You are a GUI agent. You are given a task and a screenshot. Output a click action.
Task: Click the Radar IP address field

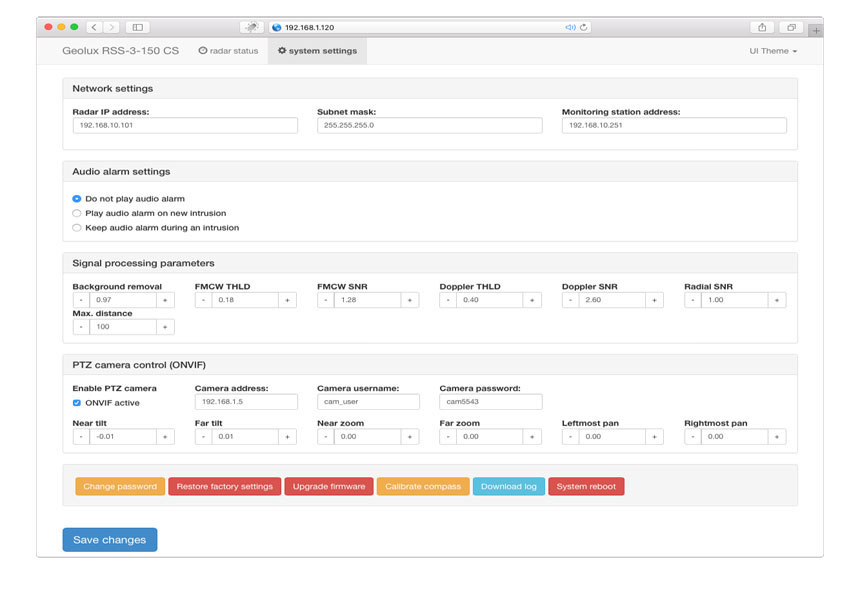pos(185,126)
